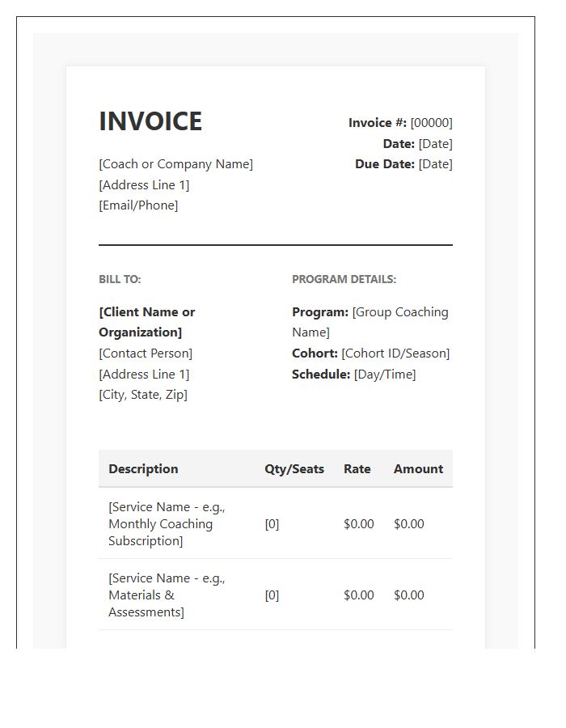Click the Qty/Seats column header
The height and width of the screenshot is (728, 566).
(x=294, y=469)
